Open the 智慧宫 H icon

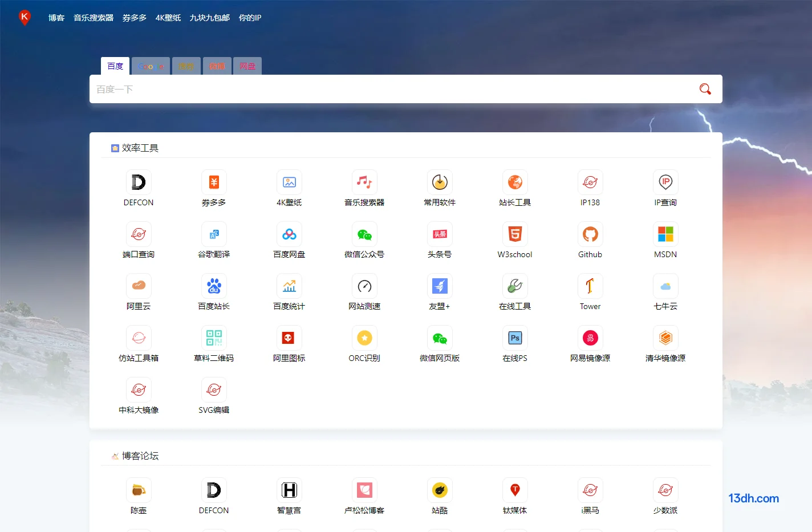click(x=289, y=490)
